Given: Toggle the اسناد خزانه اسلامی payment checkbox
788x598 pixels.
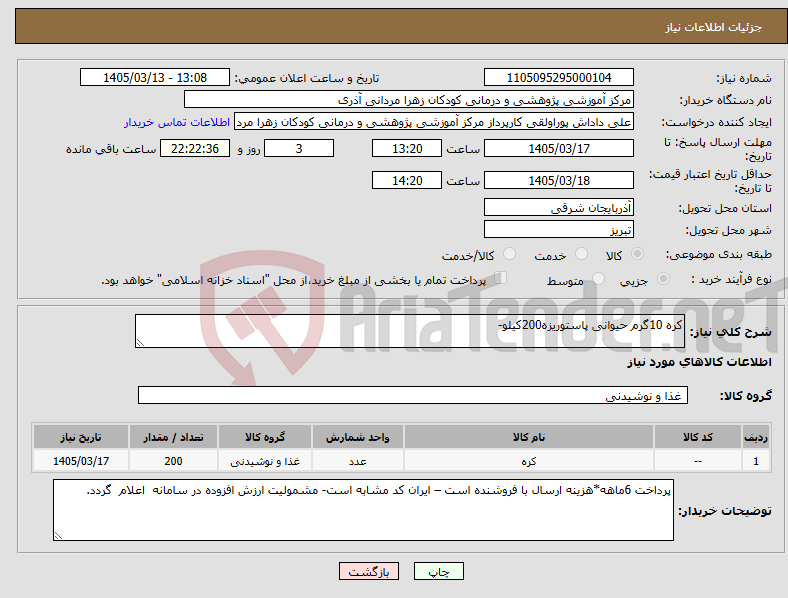Looking at the screenshot, I should click(501, 278).
